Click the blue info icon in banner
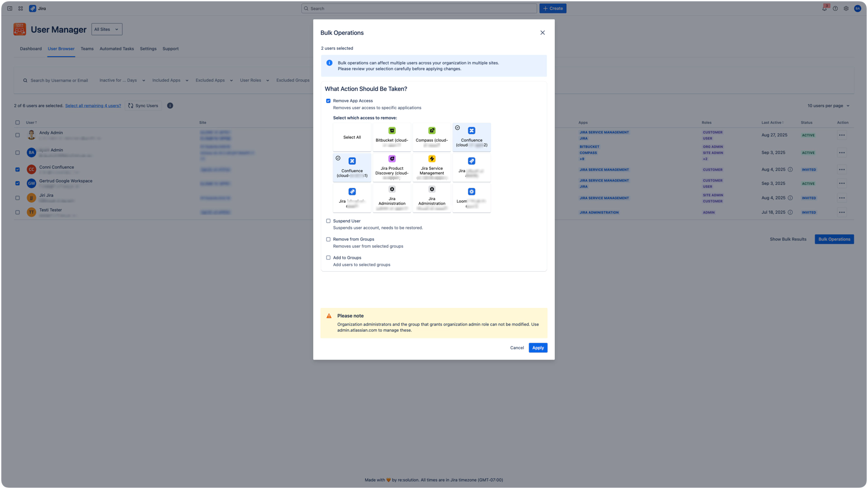 (329, 63)
